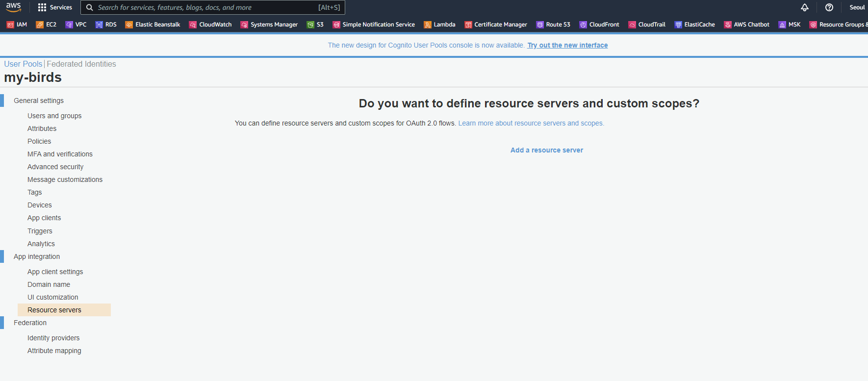Open the notifications bell icon
The height and width of the screenshot is (381, 868).
coord(805,7)
